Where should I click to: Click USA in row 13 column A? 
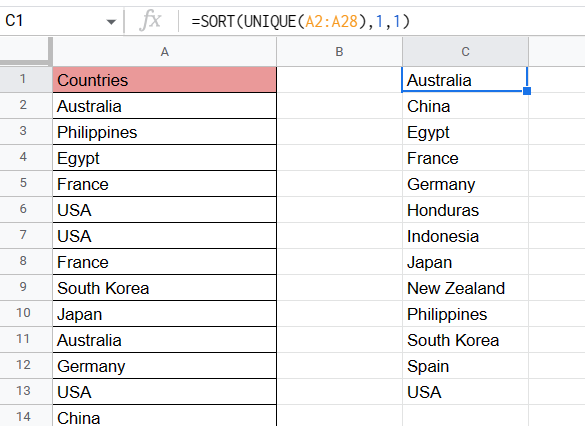coord(165,392)
